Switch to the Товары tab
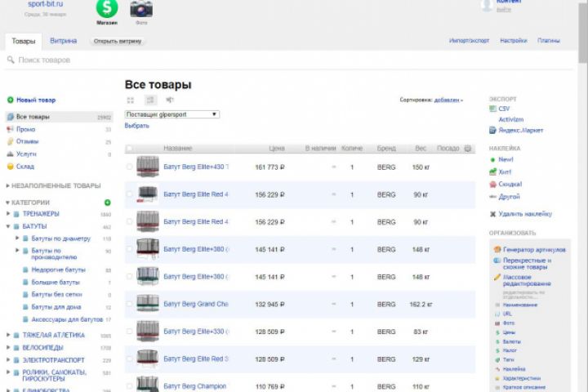588x392 pixels. click(x=23, y=42)
